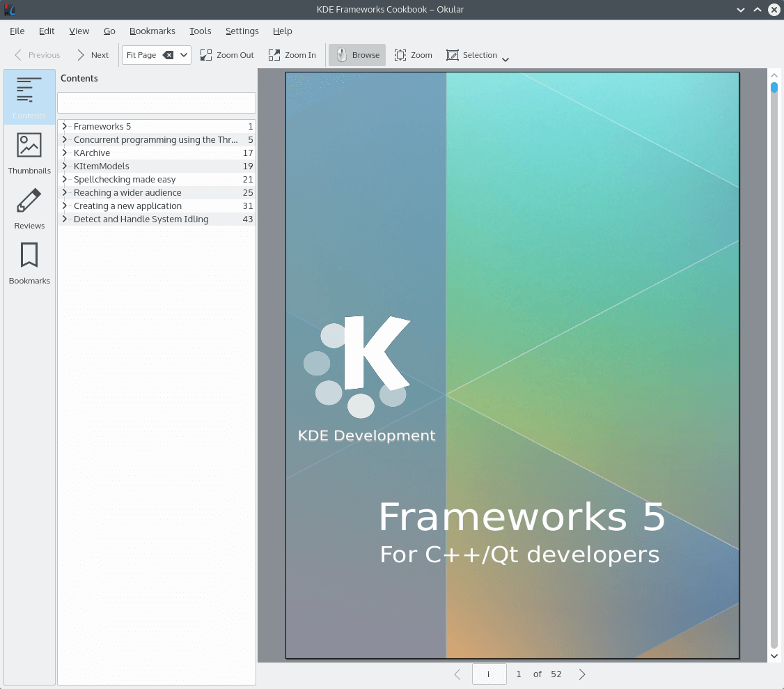Show the Bookmarks sidebar panel
This screenshot has width=784, height=689.
click(29, 263)
